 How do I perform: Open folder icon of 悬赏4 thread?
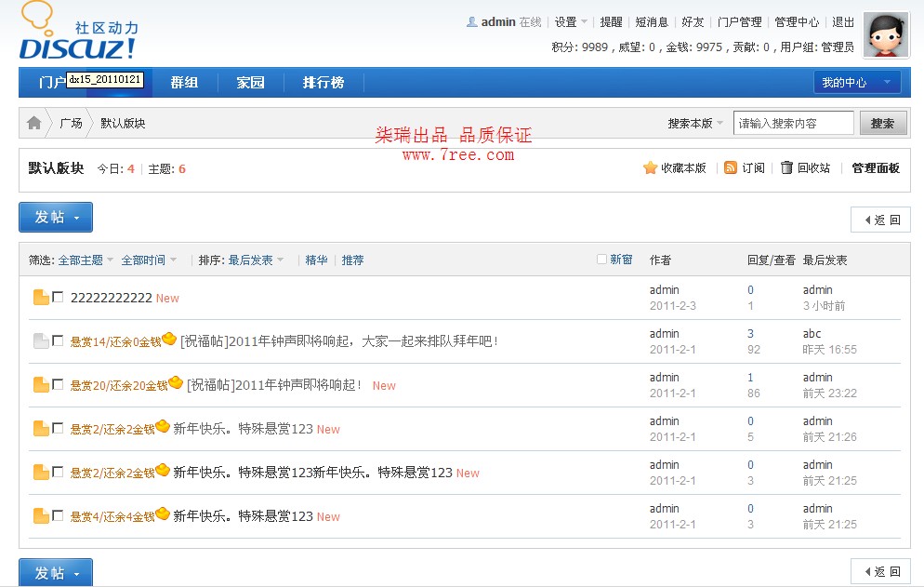[x=41, y=515]
